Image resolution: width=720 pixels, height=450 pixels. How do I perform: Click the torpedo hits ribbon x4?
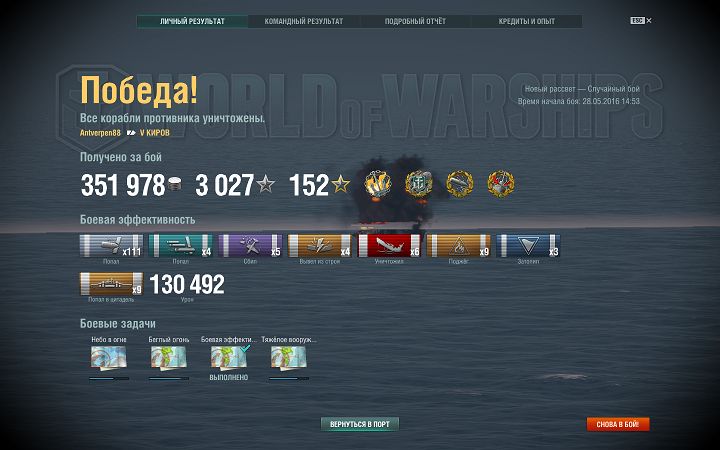click(x=180, y=246)
